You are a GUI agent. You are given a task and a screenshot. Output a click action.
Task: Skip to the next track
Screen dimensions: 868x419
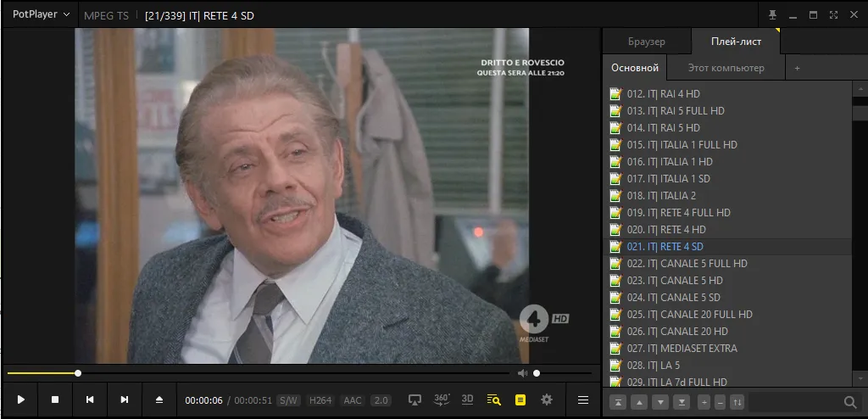pyautogui.click(x=125, y=399)
